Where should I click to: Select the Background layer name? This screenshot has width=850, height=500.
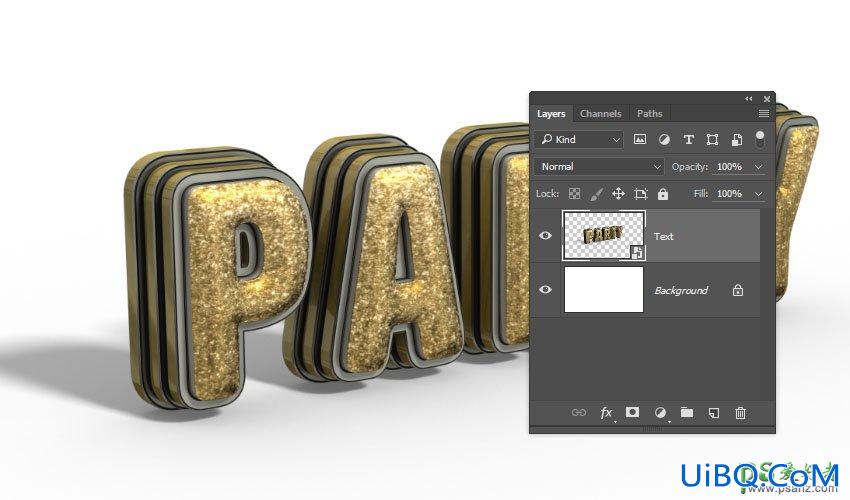(681, 291)
